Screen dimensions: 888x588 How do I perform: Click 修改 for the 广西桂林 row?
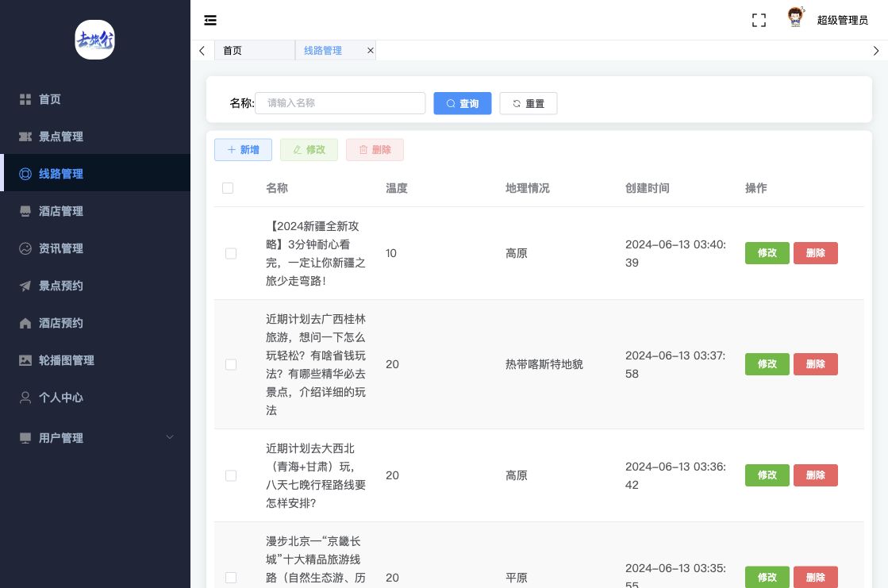click(x=767, y=364)
